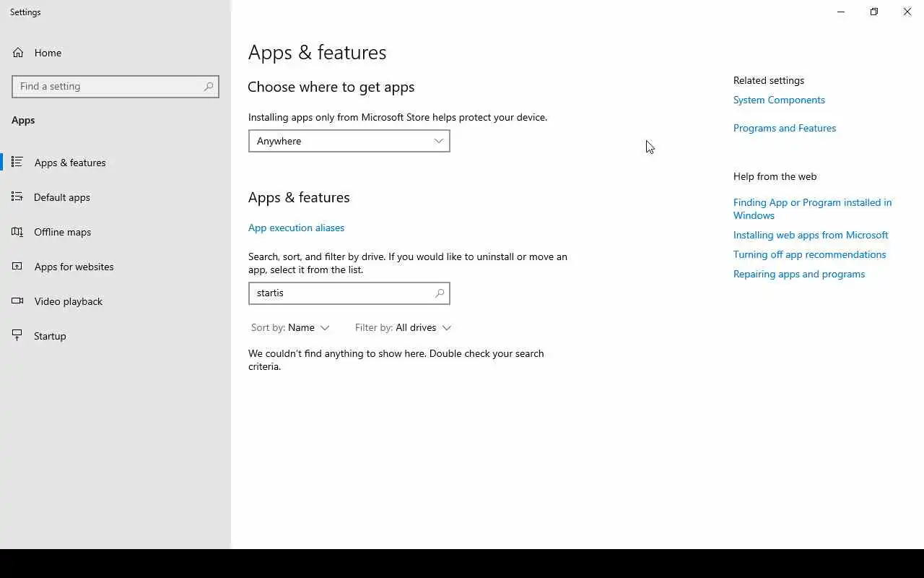The height and width of the screenshot is (578, 924).
Task: Expand the Filter by All drives dropdown
Action: [x=403, y=327]
